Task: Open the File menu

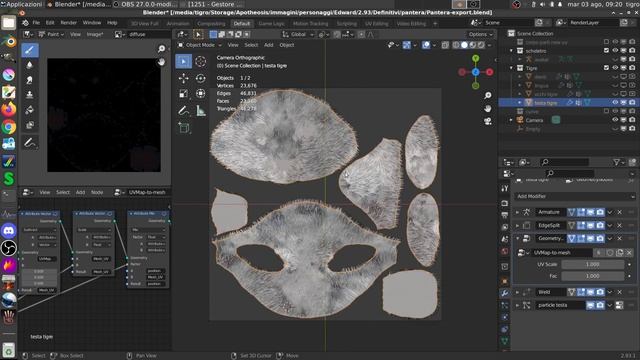Action: pos(36,23)
